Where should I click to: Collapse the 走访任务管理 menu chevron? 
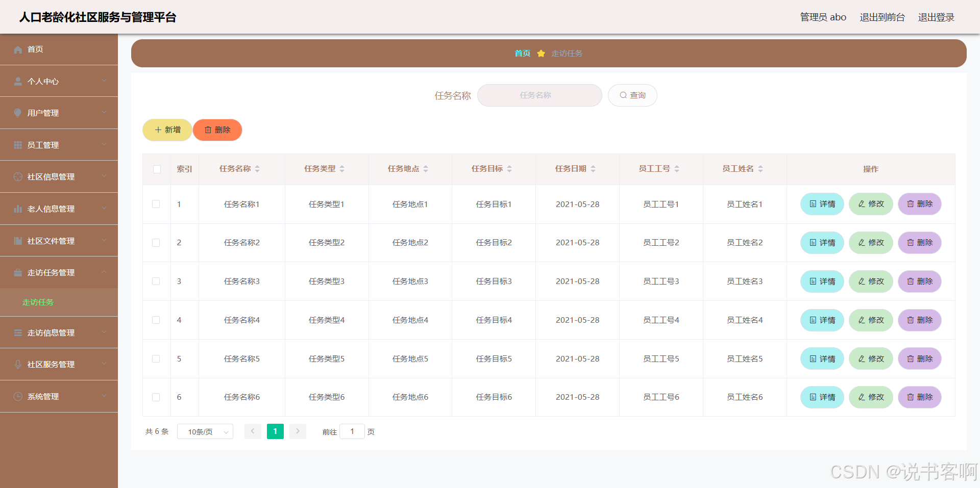click(104, 272)
